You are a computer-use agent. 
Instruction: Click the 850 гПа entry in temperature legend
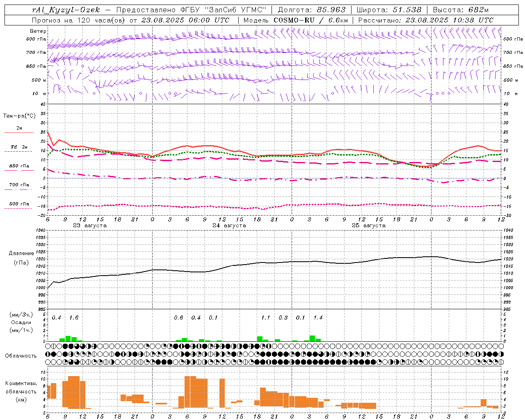pyautogui.click(x=19, y=166)
